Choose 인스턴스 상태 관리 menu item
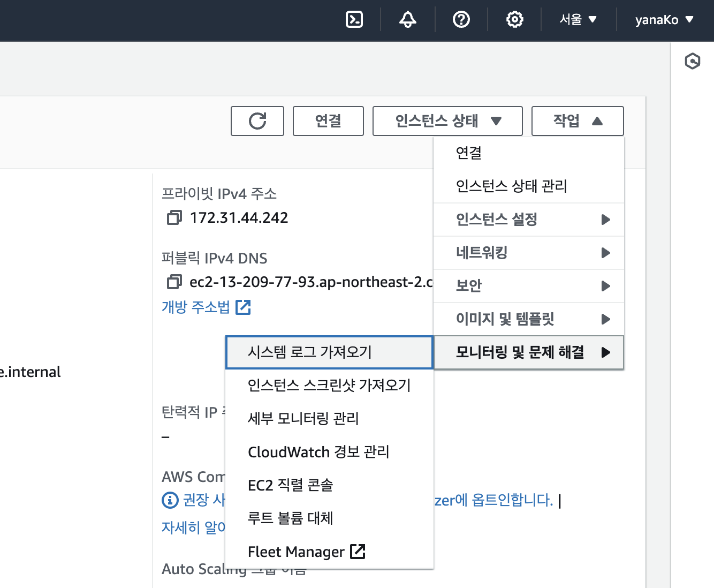 click(x=529, y=186)
